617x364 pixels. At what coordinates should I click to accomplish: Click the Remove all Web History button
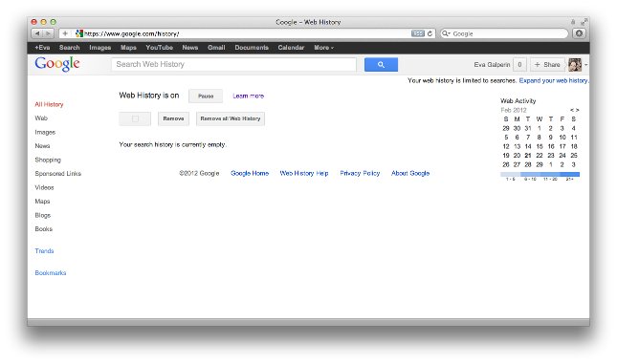[231, 118]
